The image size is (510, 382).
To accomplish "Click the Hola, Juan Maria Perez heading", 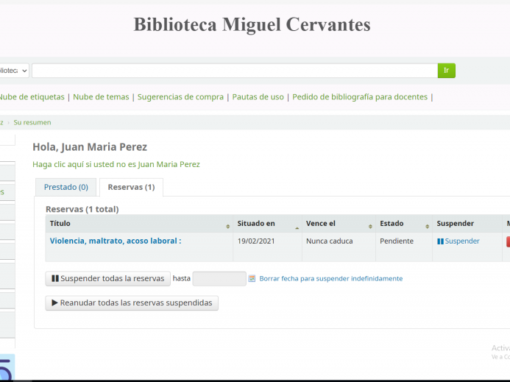I will [x=90, y=147].
